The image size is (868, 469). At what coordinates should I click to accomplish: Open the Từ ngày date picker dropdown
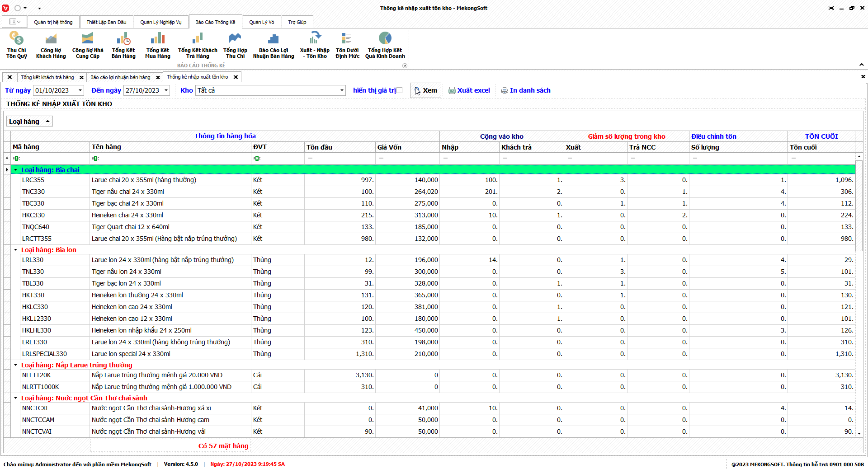pyautogui.click(x=80, y=90)
